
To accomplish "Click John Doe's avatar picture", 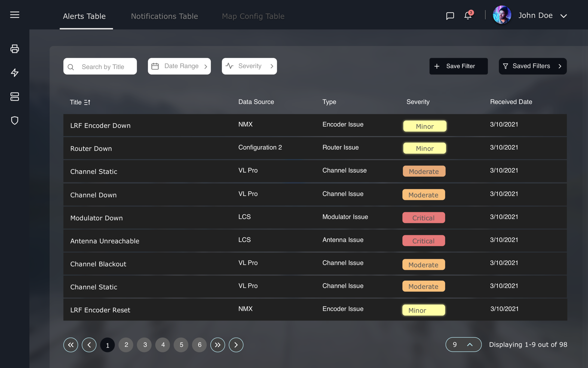I will pyautogui.click(x=502, y=15).
